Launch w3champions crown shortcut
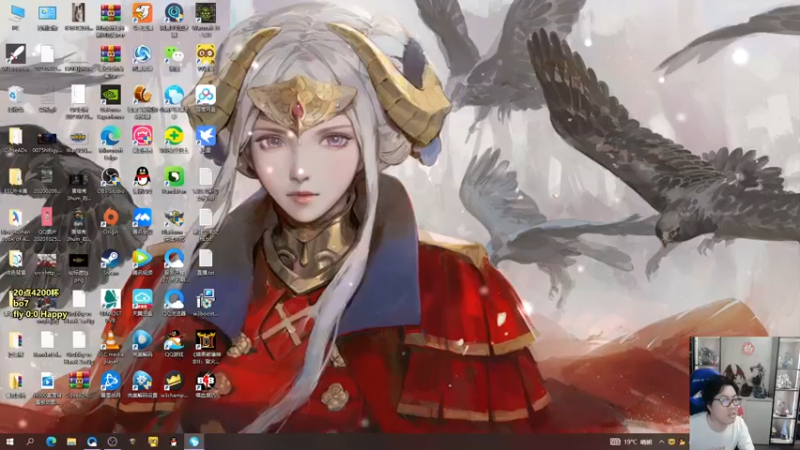Viewport: 800px width, 450px height. 173,381
